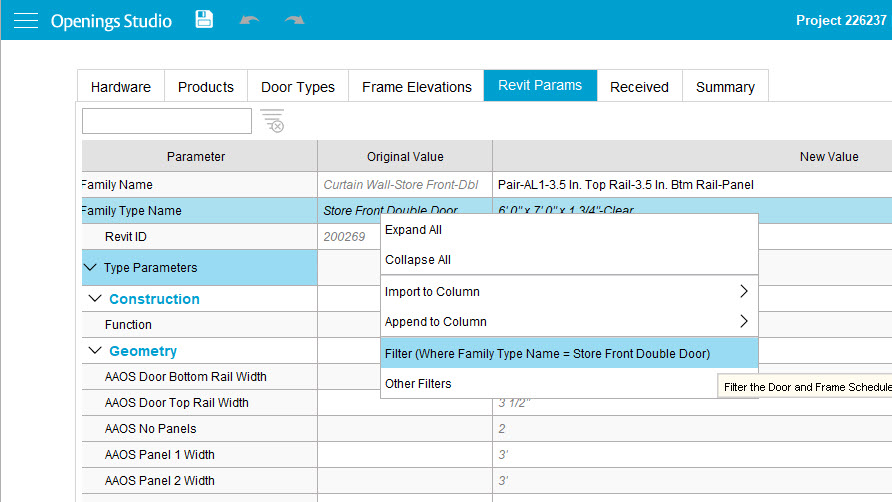Image resolution: width=892 pixels, height=502 pixels.
Task: Switch to the Hardware tab
Action: click(121, 87)
